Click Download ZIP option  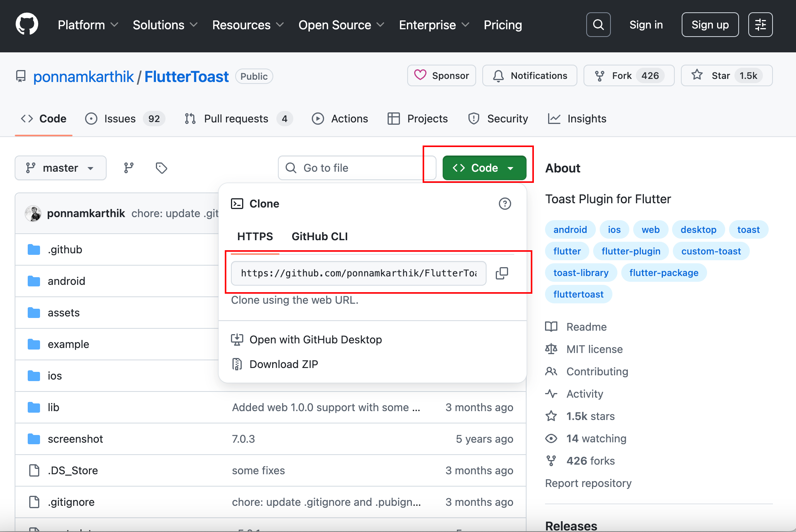tap(284, 364)
